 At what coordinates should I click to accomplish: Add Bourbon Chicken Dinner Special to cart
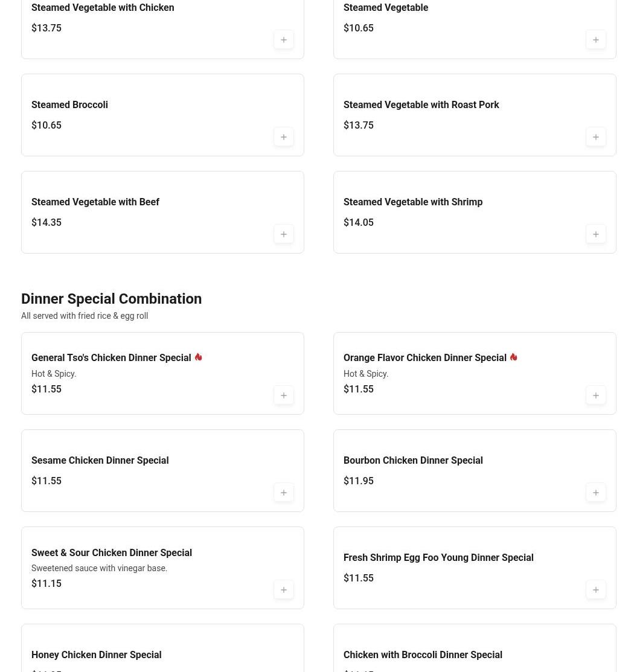pos(596,493)
